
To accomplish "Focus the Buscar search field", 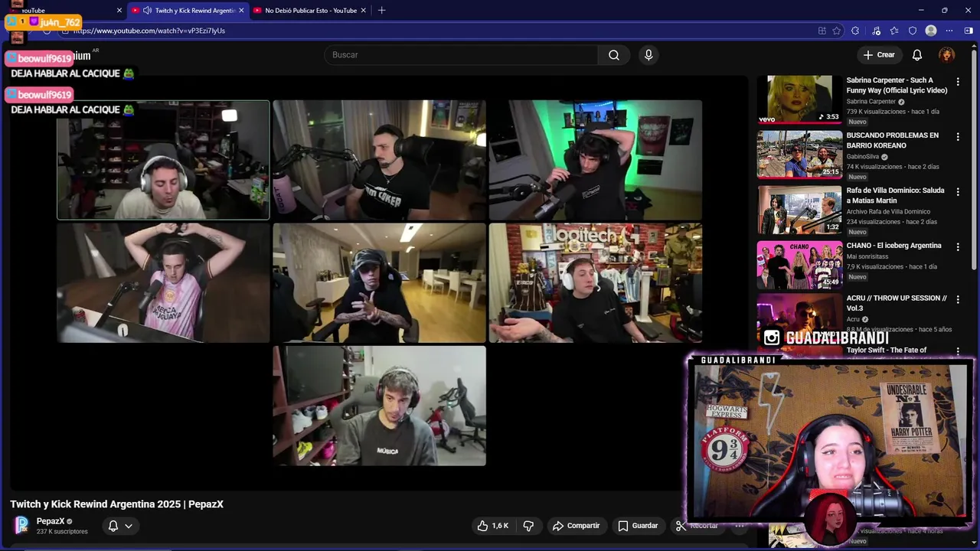I will click(x=462, y=55).
